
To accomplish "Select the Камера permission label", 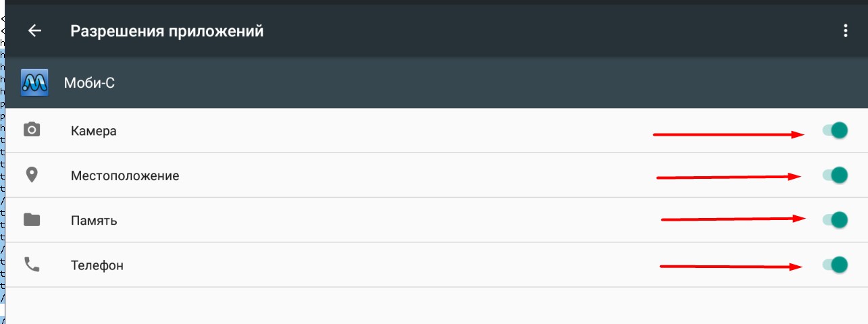I will (x=94, y=131).
